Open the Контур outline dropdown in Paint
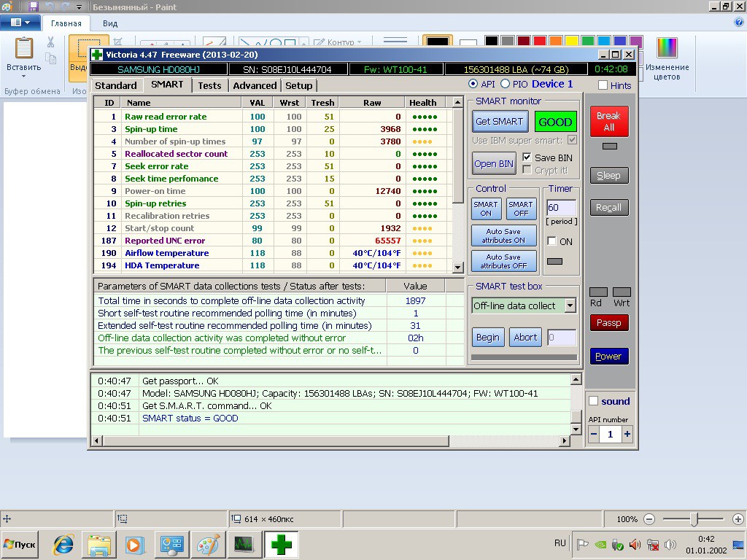Screen dimensions: 747x560 (x=338, y=42)
